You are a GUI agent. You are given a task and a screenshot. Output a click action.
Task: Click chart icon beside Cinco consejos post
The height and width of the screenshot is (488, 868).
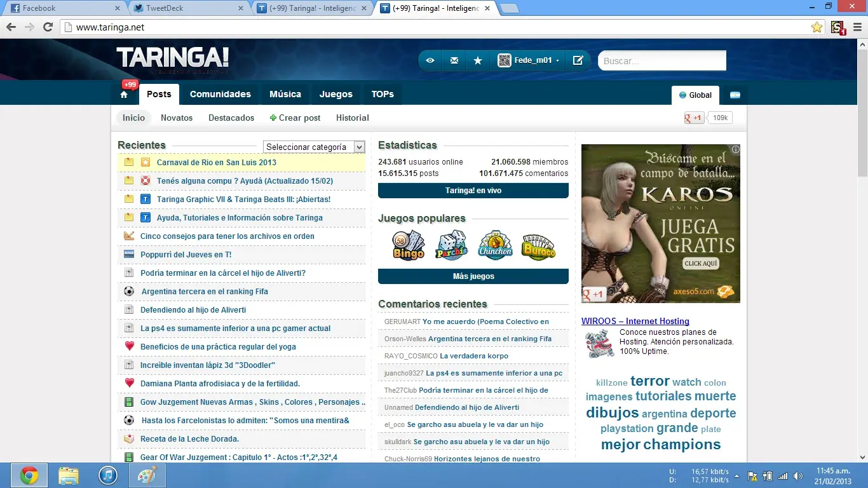[129, 236]
